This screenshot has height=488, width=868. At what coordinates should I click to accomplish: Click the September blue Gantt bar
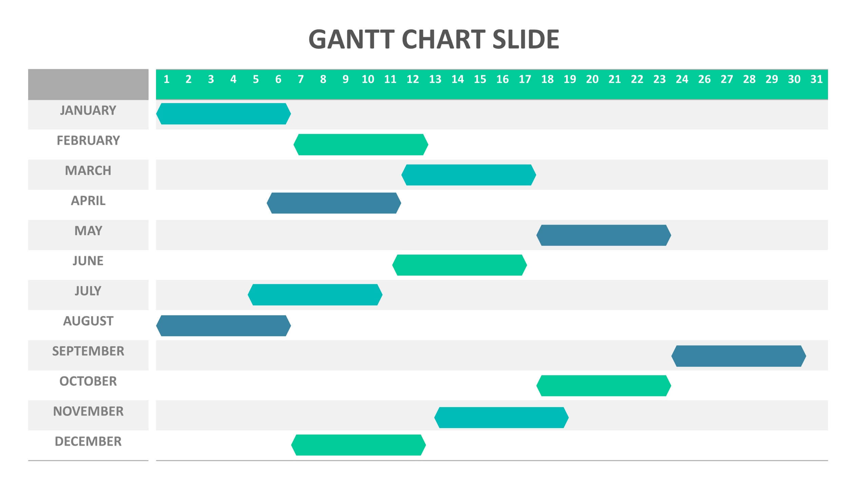coord(738,356)
